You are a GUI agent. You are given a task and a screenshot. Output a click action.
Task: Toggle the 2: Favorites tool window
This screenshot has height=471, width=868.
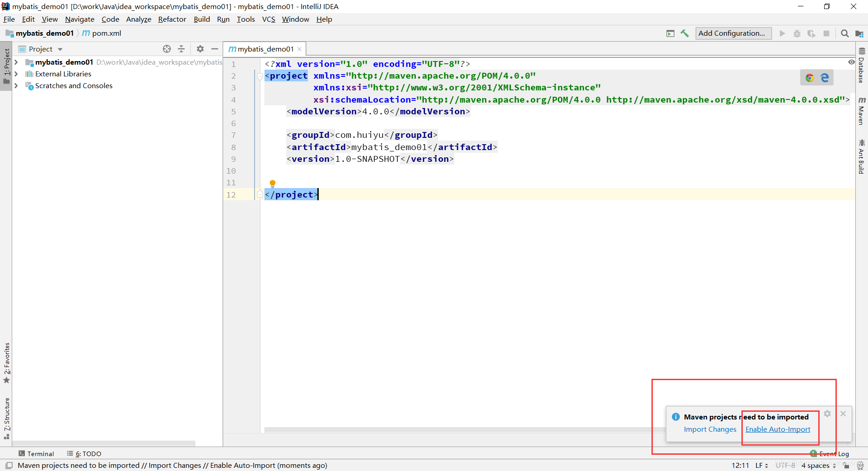pyautogui.click(x=6, y=363)
